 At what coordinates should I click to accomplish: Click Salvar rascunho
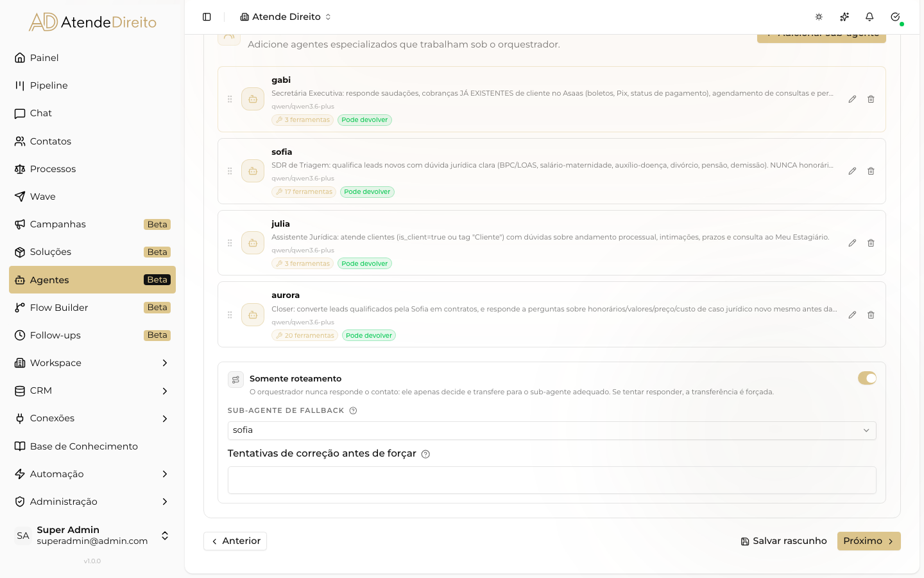tap(783, 541)
